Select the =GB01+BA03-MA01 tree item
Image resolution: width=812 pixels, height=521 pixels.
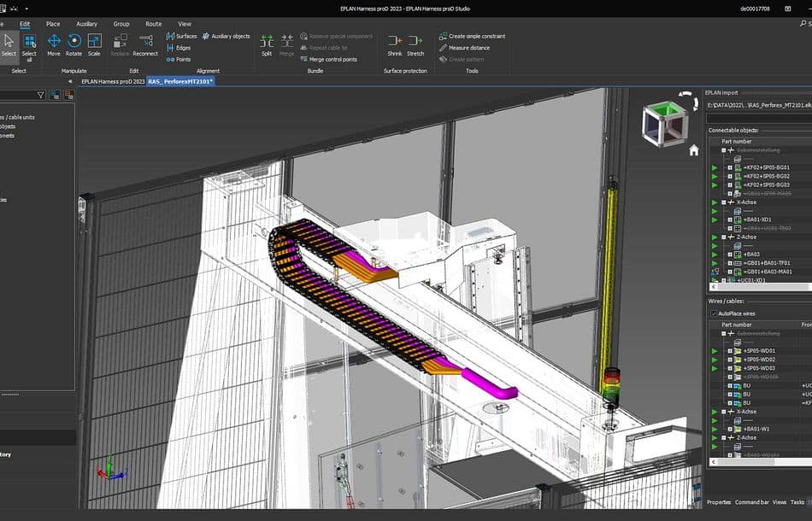click(768, 272)
